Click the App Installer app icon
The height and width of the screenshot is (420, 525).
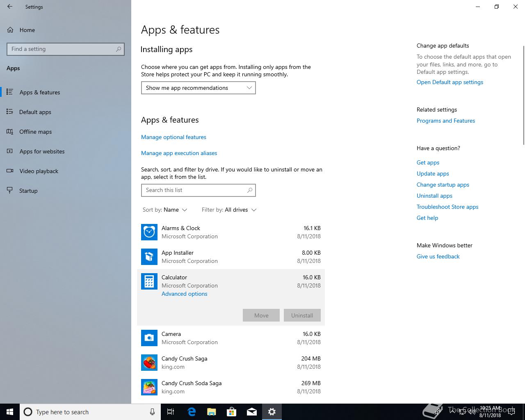click(x=149, y=257)
